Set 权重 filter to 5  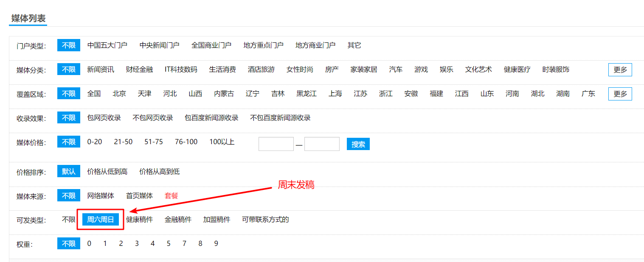coord(169,244)
